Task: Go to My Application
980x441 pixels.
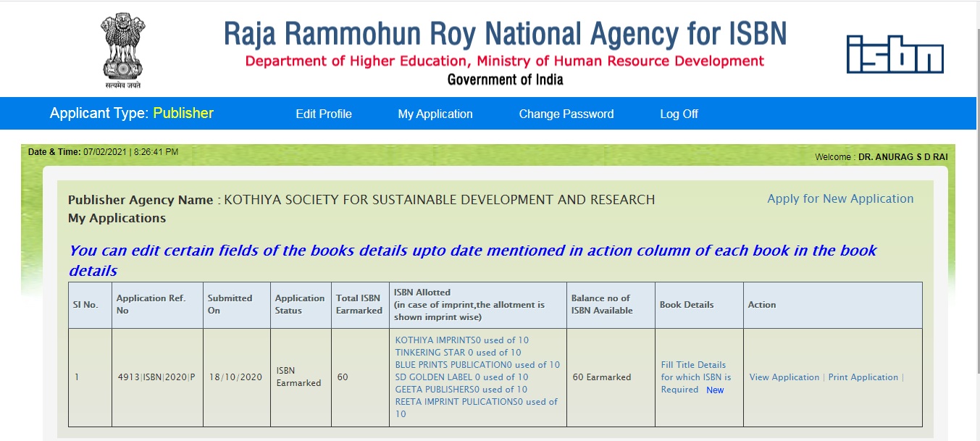Action: pos(435,114)
